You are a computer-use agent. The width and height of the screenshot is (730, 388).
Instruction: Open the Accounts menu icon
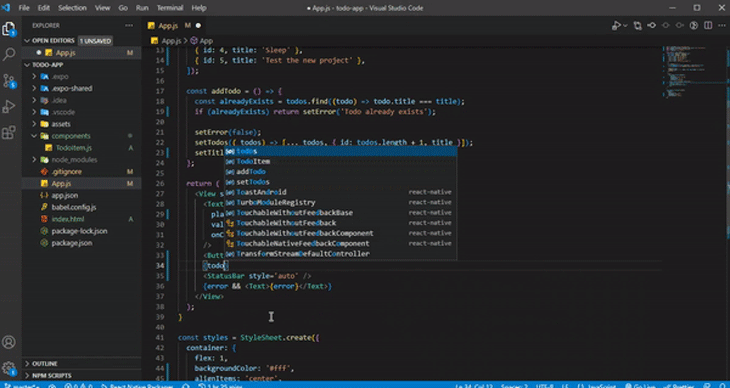click(9, 342)
